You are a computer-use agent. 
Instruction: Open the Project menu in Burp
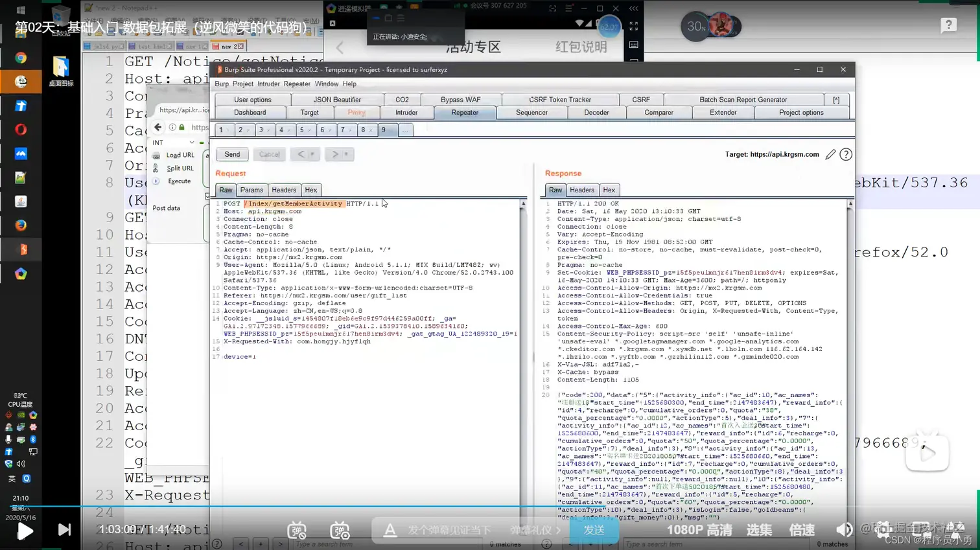(243, 84)
